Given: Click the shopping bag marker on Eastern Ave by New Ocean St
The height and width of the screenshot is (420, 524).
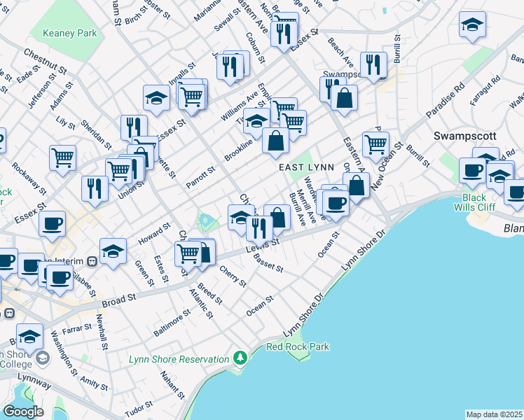Looking at the screenshot, I should 356,186.
